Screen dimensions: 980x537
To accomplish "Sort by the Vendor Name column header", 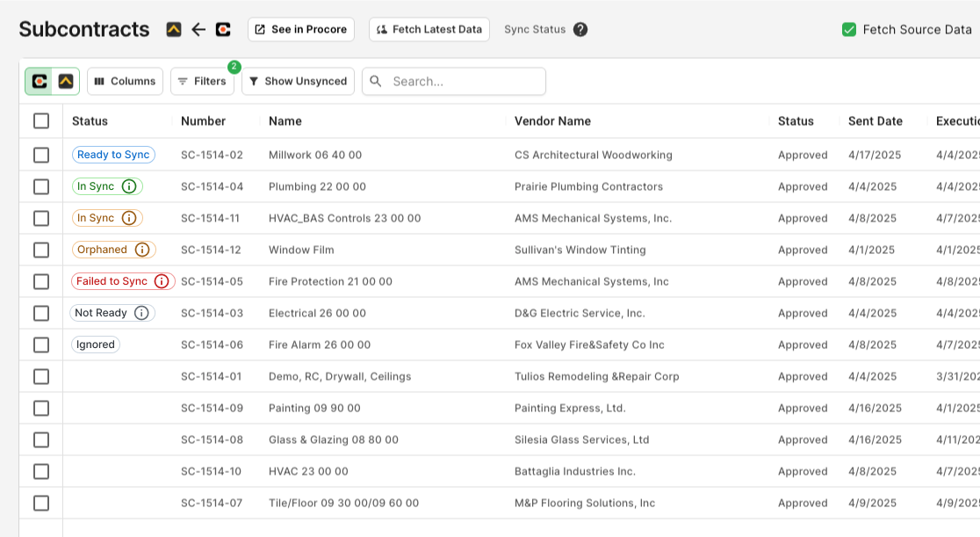I will tap(552, 121).
